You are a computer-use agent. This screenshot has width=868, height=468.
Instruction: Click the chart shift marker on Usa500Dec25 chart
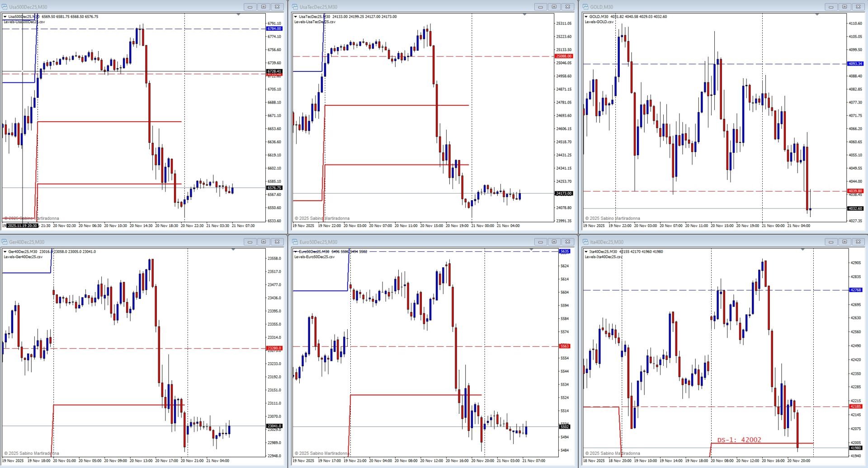click(238, 15)
